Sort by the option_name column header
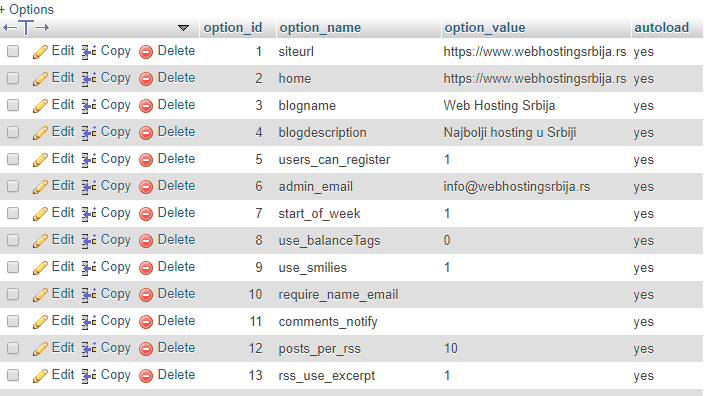 [320, 28]
